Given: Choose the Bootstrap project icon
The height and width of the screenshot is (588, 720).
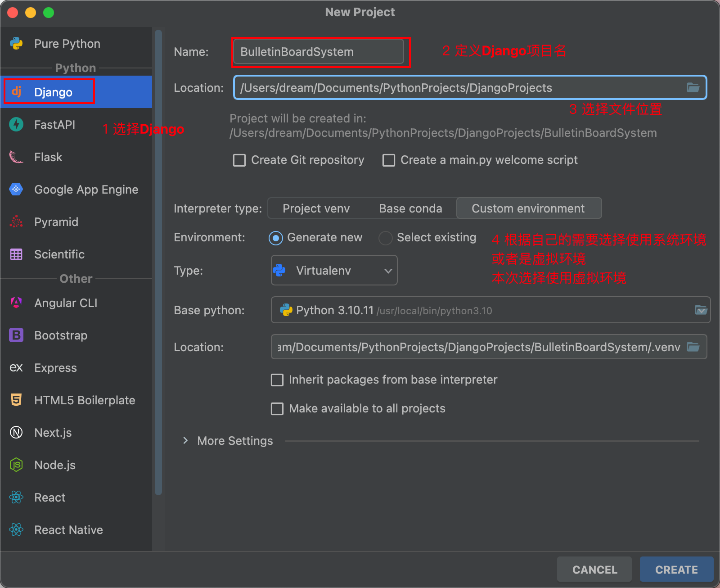Looking at the screenshot, I should point(16,335).
